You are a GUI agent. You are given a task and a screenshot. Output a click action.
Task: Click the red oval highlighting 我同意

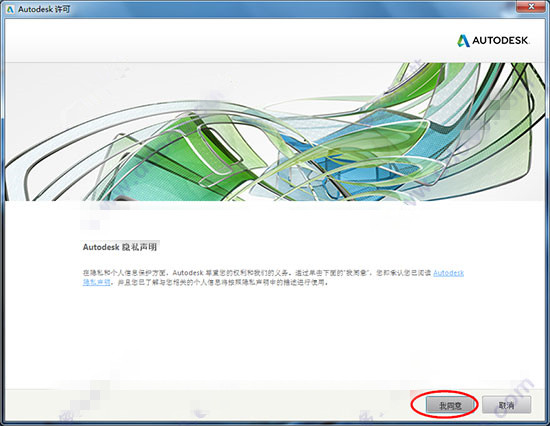[444, 404]
